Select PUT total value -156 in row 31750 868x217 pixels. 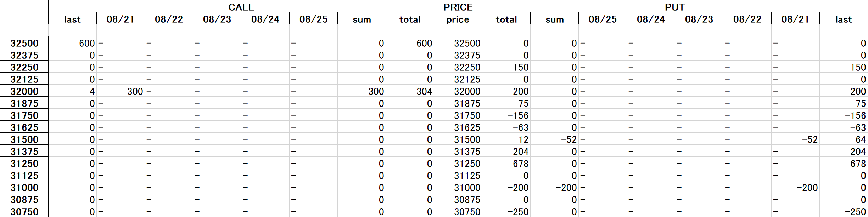(506, 115)
